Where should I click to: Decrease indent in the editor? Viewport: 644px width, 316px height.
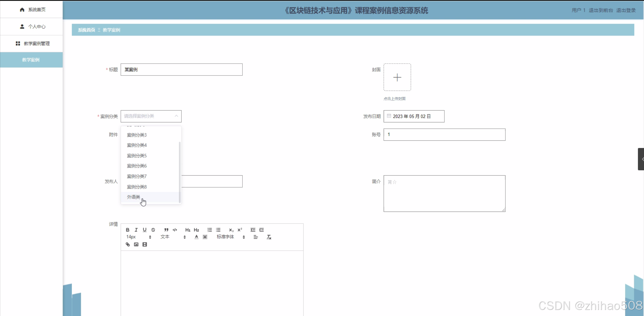pos(253,230)
